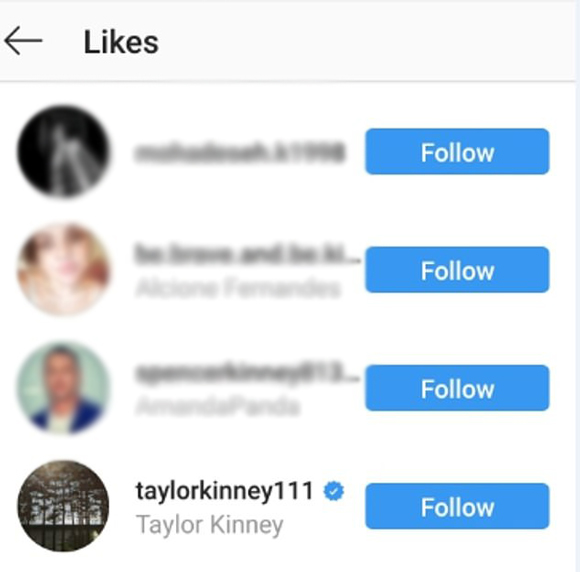Open the taylorkinney111 username link

point(225,491)
